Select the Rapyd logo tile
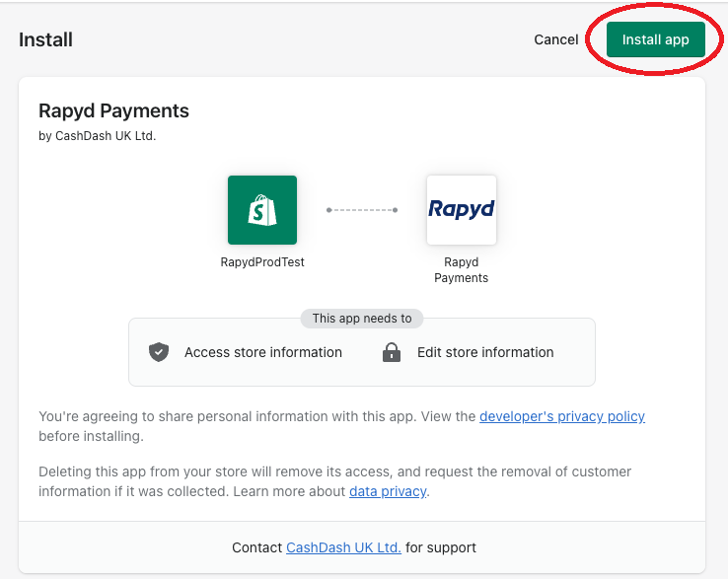 461,210
